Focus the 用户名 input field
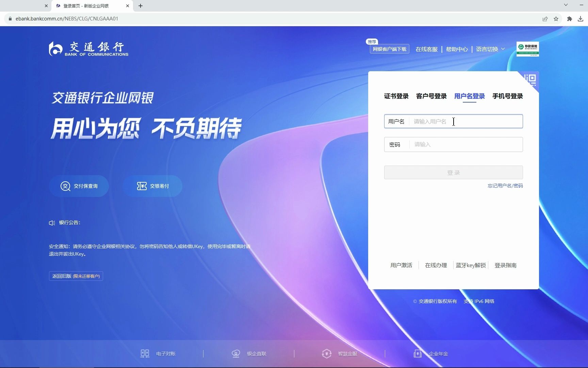Image resolution: width=588 pixels, height=368 pixels. click(x=453, y=121)
